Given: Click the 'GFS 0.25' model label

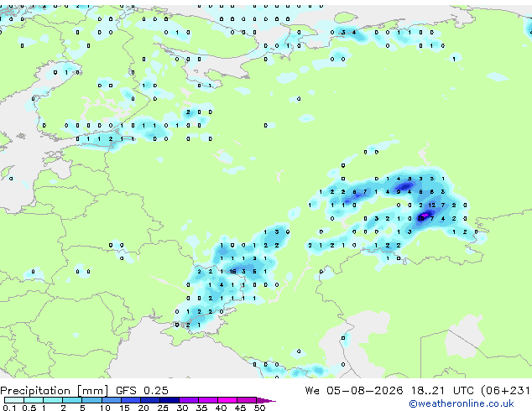Looking at the screenshot, I should pos(142,390).
